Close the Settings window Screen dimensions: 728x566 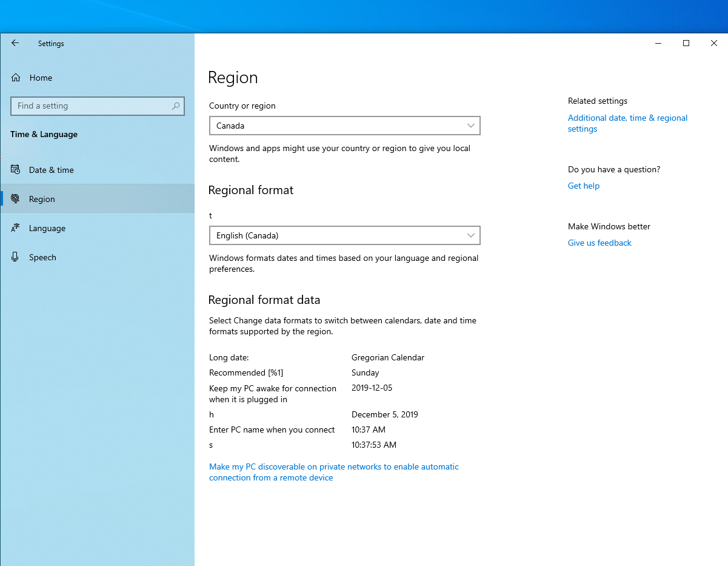[714, 43]
